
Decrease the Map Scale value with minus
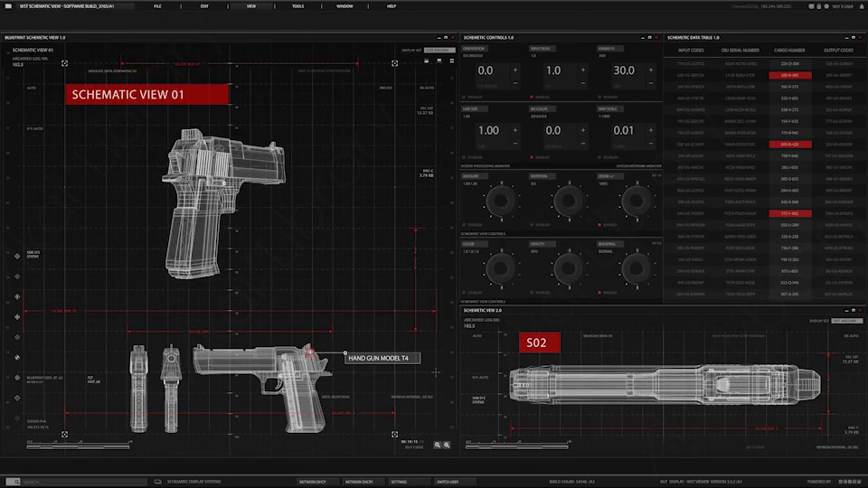click(651, 144)
